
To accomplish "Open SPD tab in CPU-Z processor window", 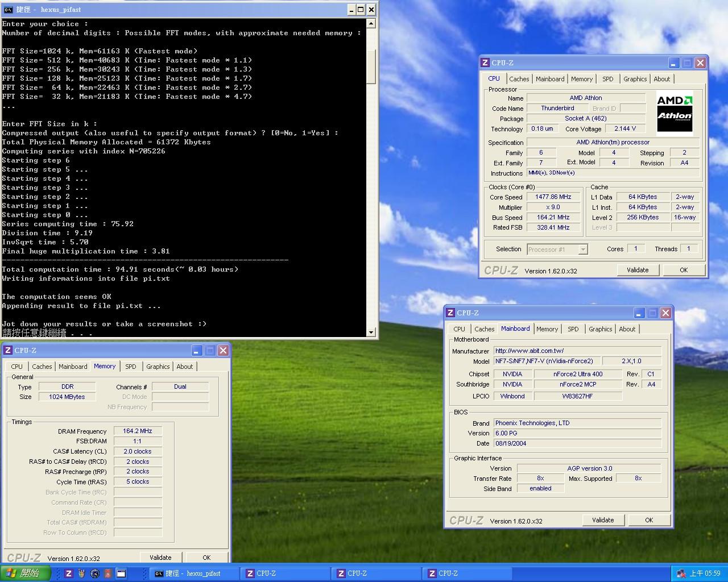I will (608, 79).
